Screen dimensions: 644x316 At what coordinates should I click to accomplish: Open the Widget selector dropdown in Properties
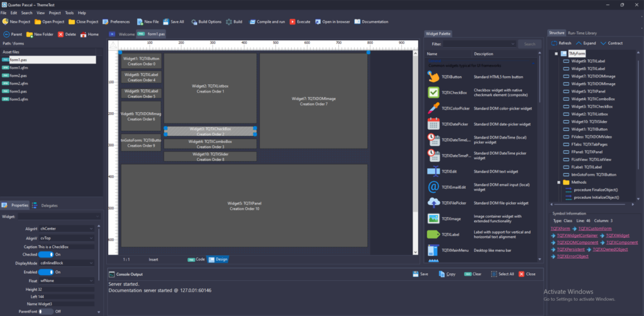pyautogui.click(x=59, y=217)
